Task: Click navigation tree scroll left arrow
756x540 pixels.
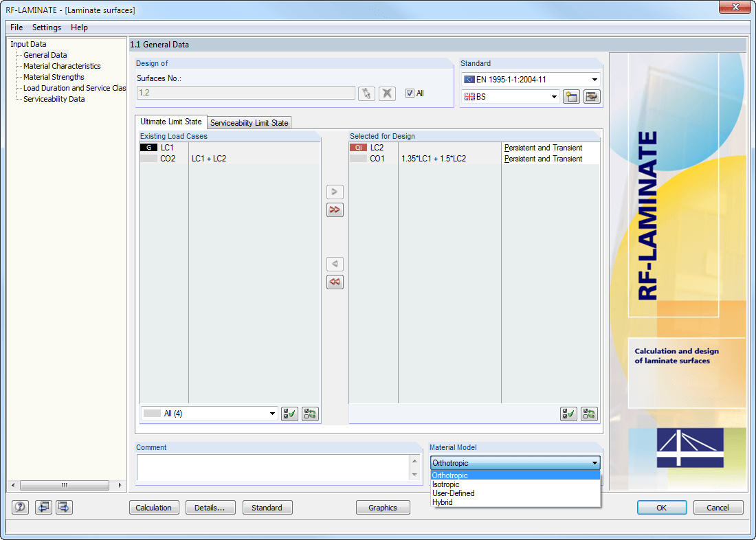Action: pyautogui.click(x=13, y=486)
